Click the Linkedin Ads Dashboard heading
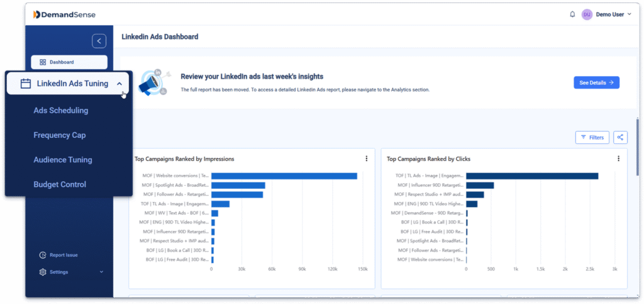 [160, 37]
